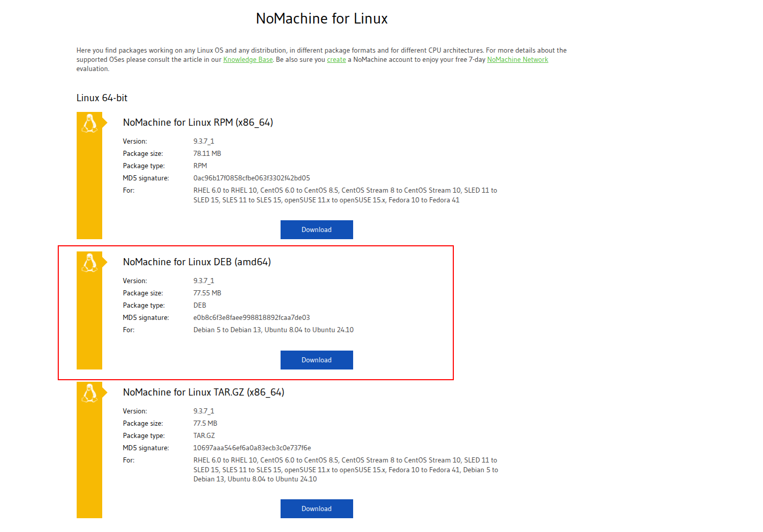Click the package size 77.55 MB

(x=207, y=293)
